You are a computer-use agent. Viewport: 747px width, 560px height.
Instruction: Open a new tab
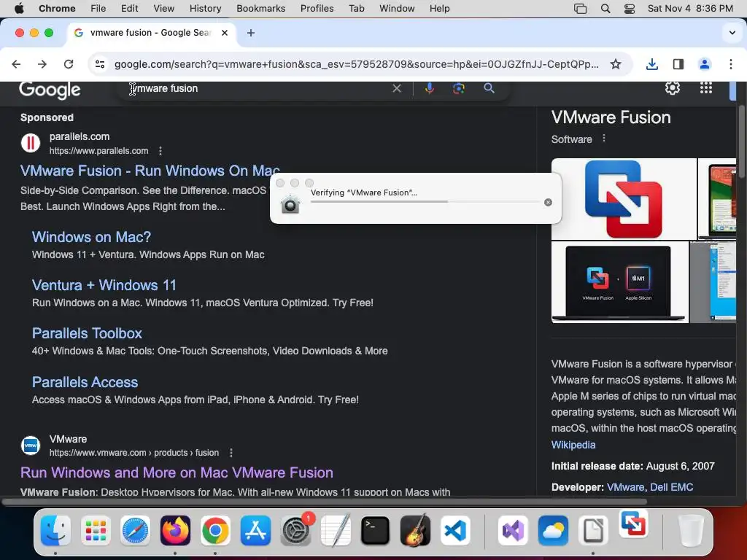point(251,33)
